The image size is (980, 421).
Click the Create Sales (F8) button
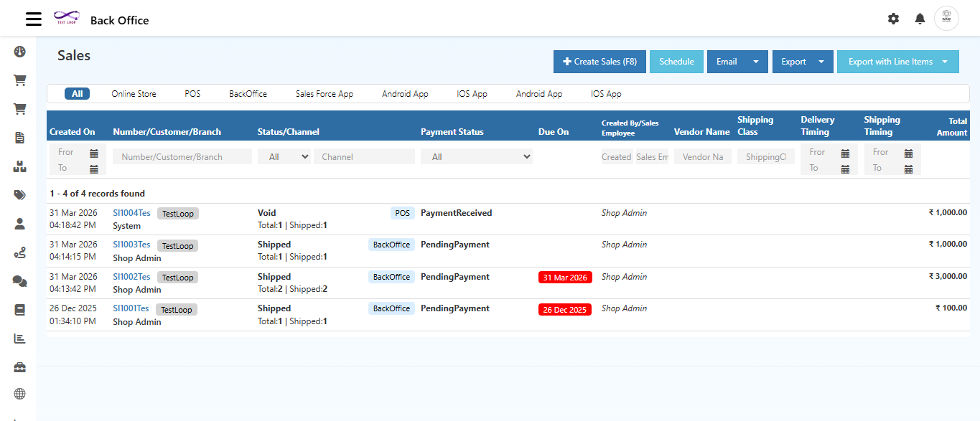click(x=599, y=62)
